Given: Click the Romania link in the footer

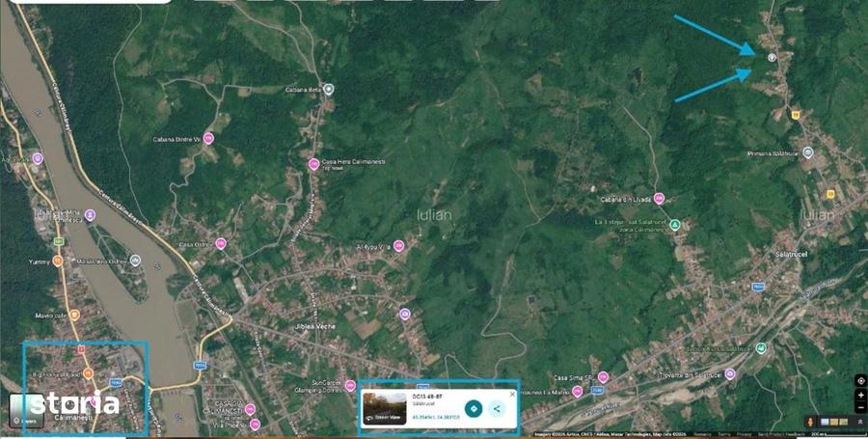Looking at the screenshot, I should coord(702,434).
